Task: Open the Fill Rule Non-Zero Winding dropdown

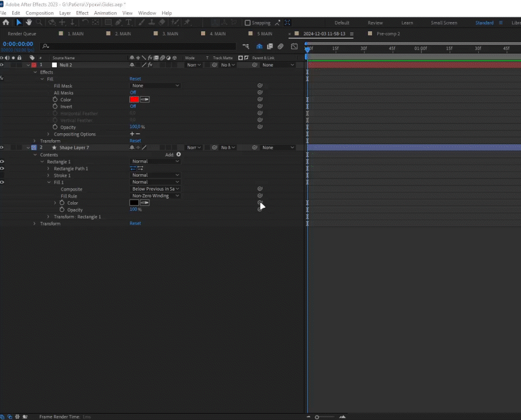Action: 155,196
